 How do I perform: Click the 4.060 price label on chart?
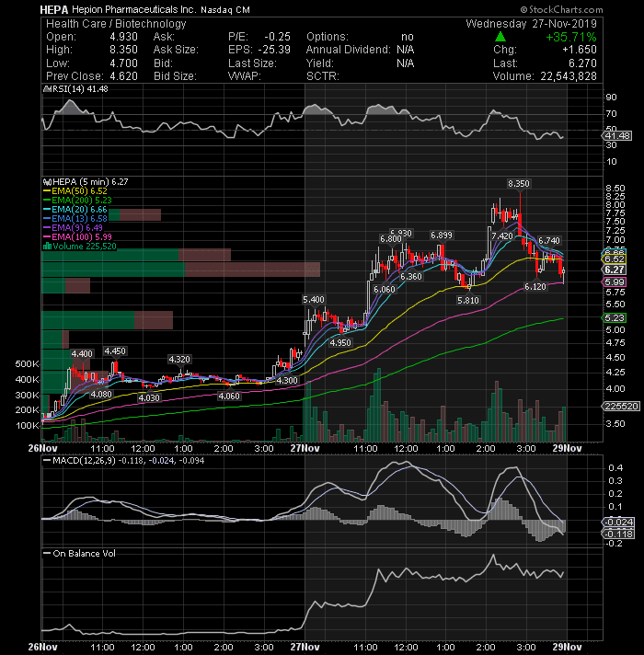click(229, 396)
